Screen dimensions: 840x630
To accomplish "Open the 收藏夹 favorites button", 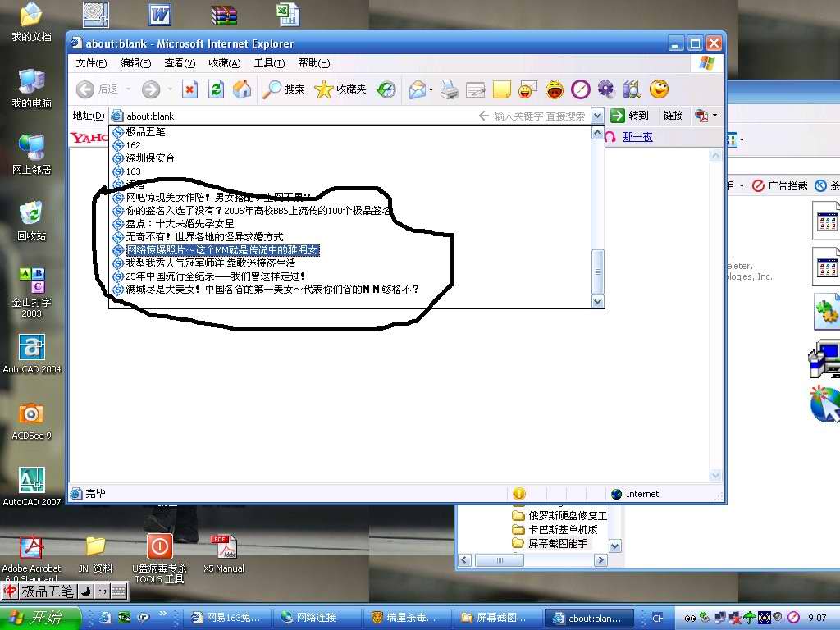I will coord(340,89).
